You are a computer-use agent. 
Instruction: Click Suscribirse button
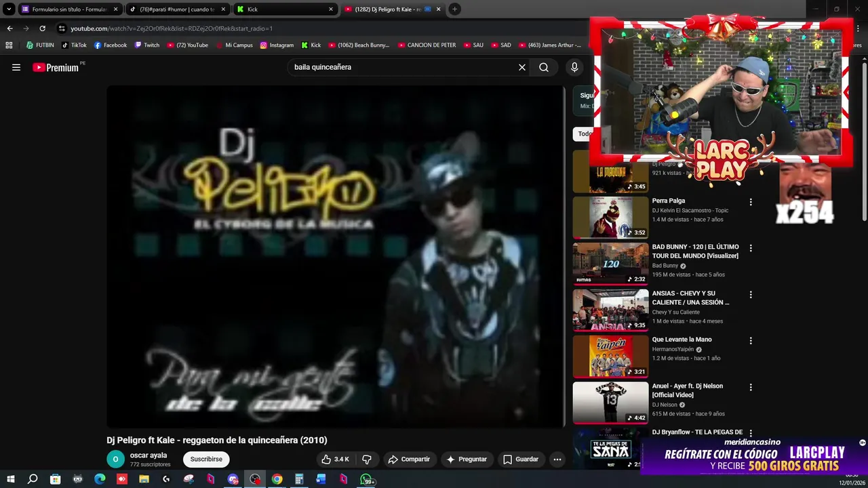pyautogui.click(x=206, y=459)
